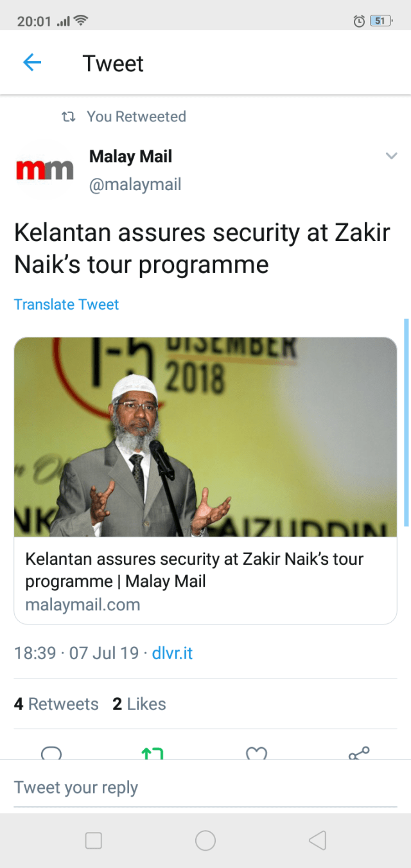411x868 pixels.
Task: Open the dlvr.it source link
Action: pos(172,653)
